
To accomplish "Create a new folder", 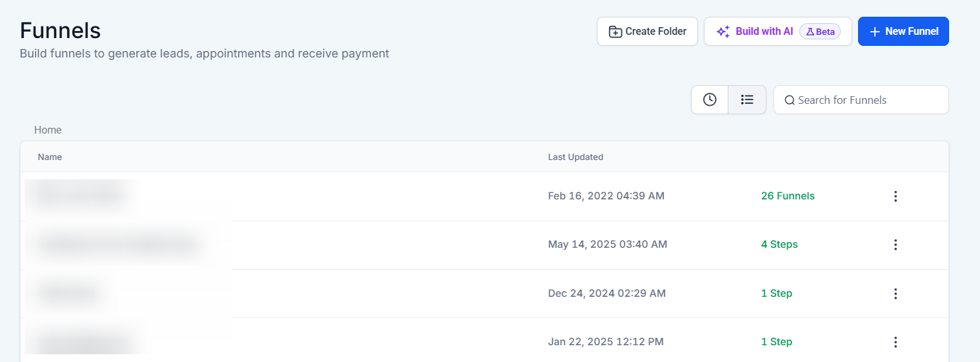I will tap(647, 32).
